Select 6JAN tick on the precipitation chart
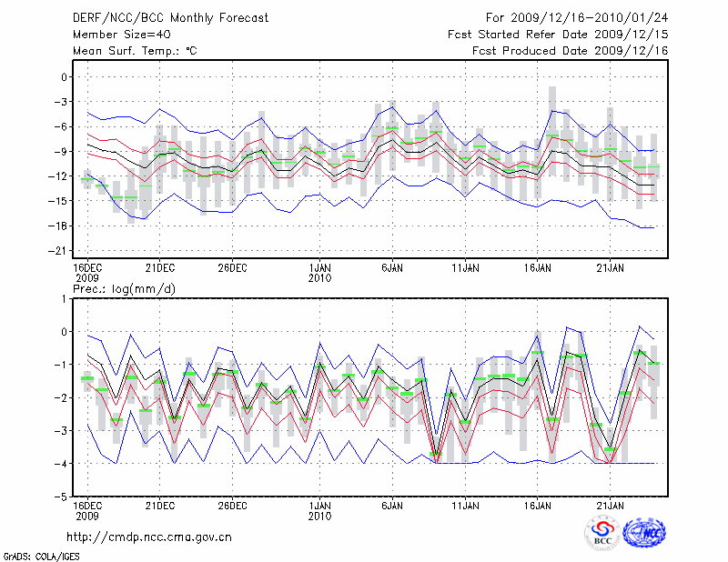 click(x=392, y=504)
